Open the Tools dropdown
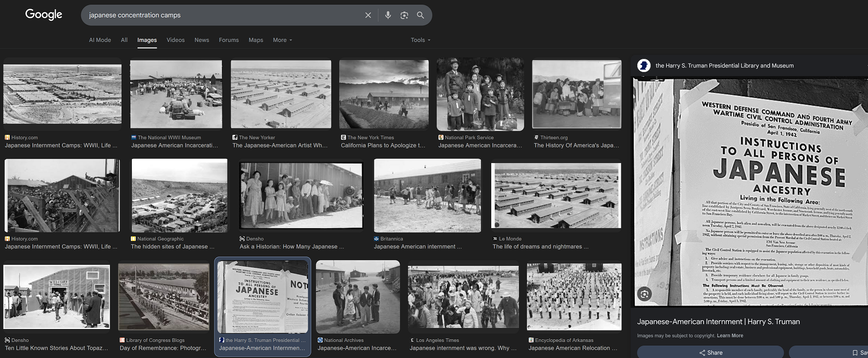This screenshot has height=358, width=868. [420, 40]
